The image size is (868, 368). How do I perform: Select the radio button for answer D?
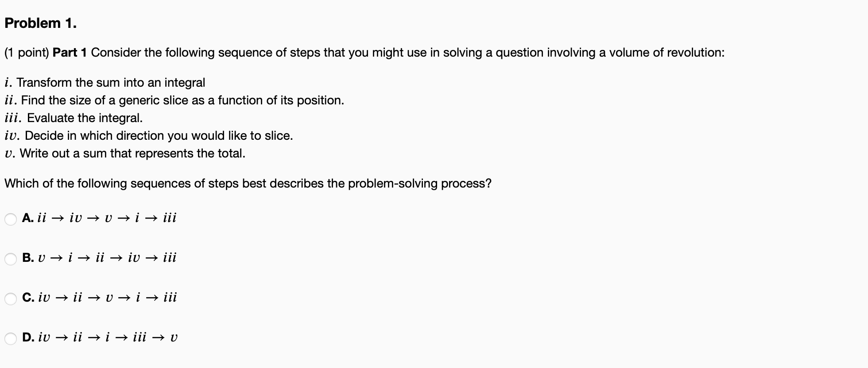10,338
